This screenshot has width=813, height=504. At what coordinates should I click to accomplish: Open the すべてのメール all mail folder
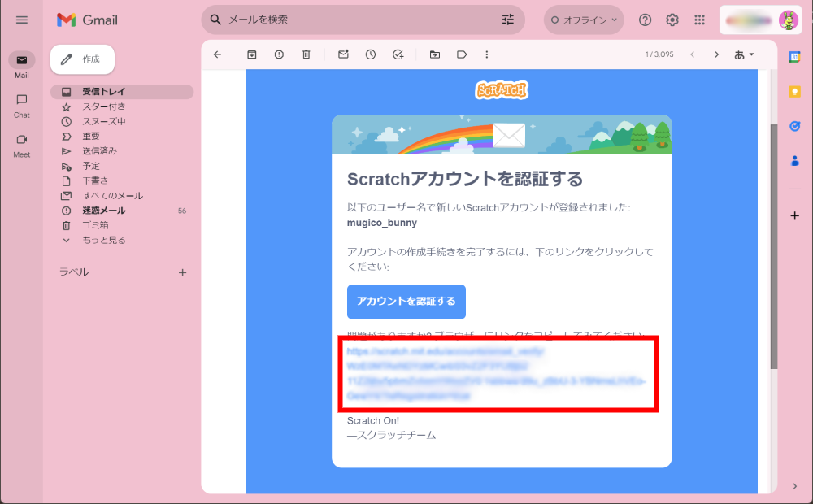[x=122, y=196]
